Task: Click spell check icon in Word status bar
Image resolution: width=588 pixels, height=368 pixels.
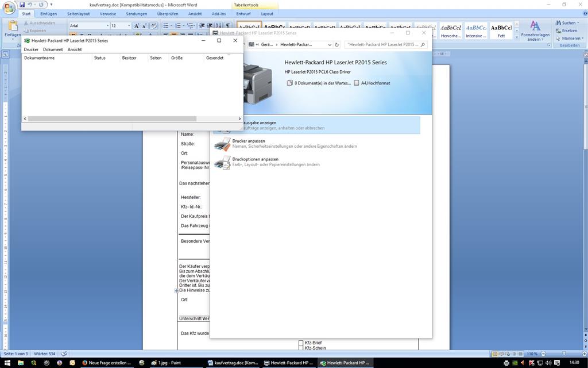Action: pos(64,354)
